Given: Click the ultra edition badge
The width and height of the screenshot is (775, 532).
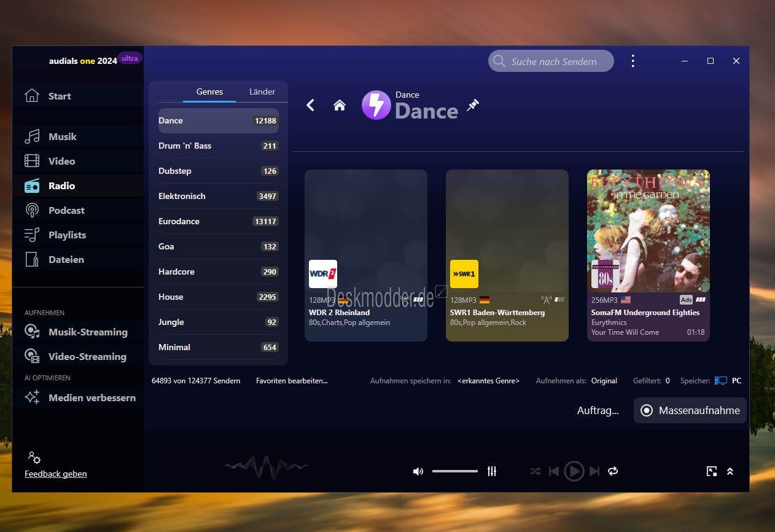Looking at the screenshot, I should tap(130, 58).
